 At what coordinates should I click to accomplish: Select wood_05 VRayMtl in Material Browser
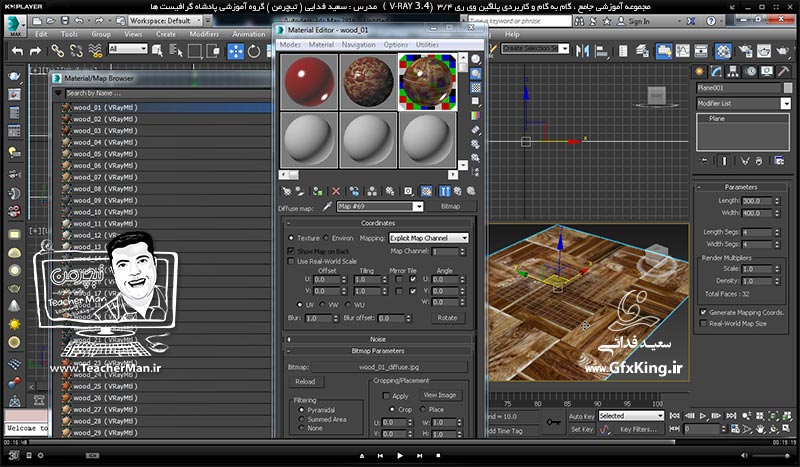[x=166, y=154]
